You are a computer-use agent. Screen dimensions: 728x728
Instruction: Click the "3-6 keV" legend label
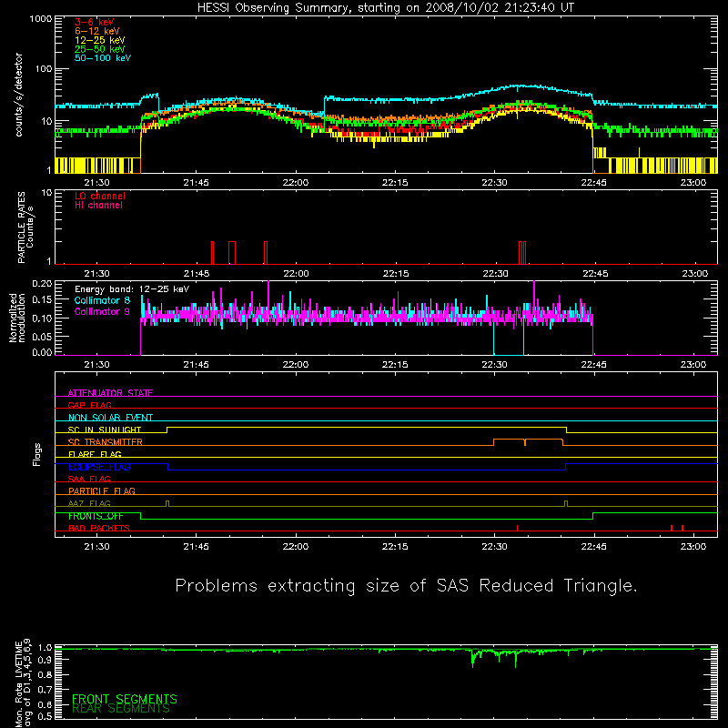coord(95,22)
